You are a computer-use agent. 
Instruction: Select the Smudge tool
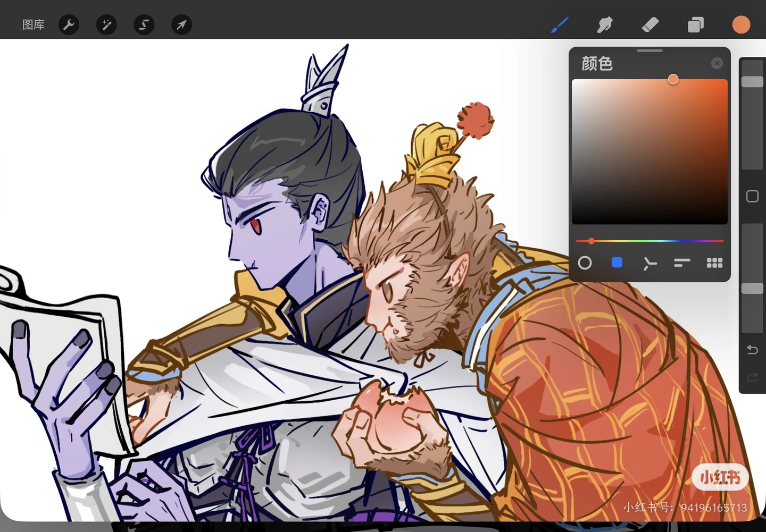(605, 24)
